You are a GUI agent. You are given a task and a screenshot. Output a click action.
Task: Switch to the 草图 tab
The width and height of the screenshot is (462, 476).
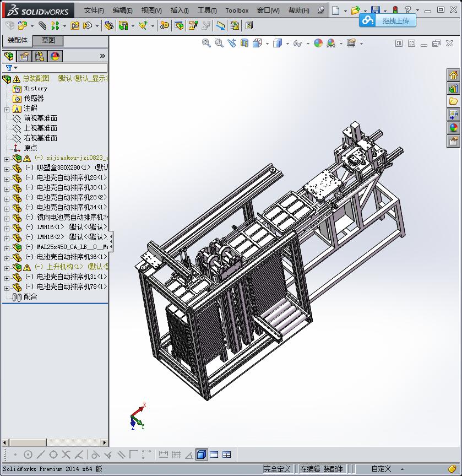point(48,40)
